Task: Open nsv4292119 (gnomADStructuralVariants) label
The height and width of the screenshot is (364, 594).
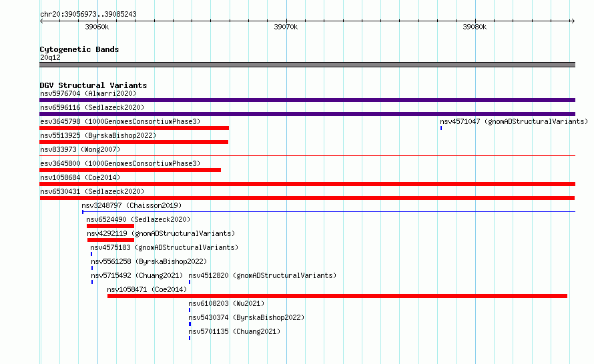Action: (x=161, y=233)
